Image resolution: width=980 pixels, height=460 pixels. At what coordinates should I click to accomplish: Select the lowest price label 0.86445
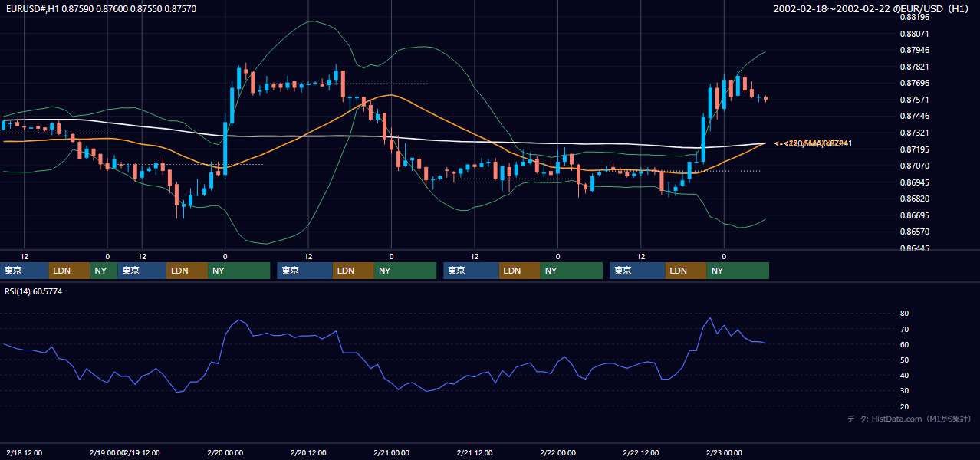pos(914,248)
